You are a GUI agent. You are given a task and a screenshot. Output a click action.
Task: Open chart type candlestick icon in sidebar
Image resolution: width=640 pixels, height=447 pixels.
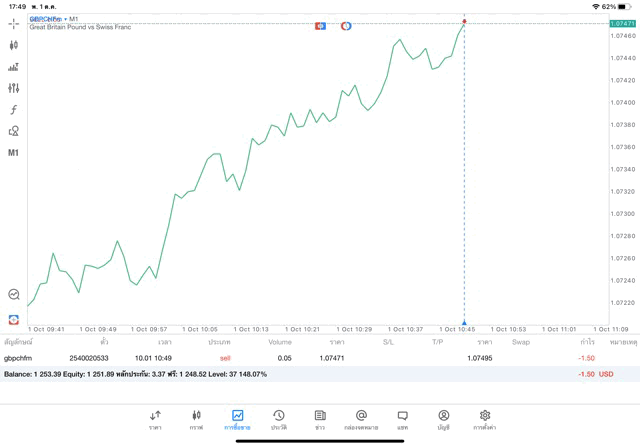pos(13,45)
